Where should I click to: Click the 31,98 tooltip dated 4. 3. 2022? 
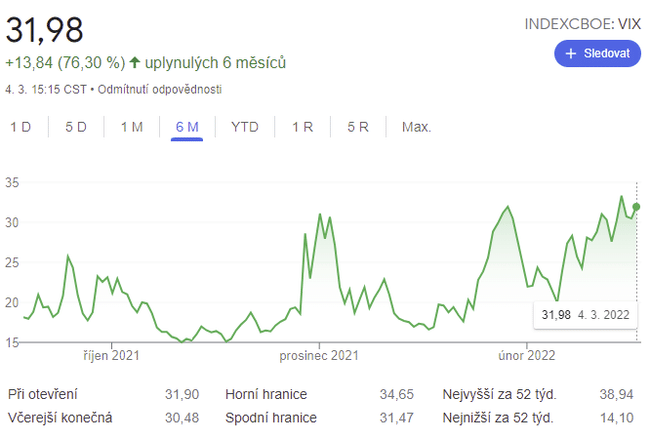coord(584,315)
